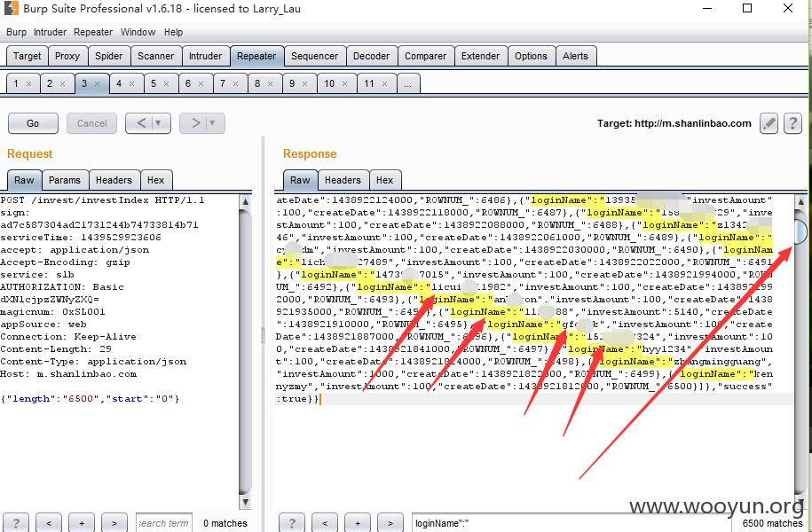Screen dimensions: 812x532
Task: Go to previous match in request search
Action: (x=49, y=522)
